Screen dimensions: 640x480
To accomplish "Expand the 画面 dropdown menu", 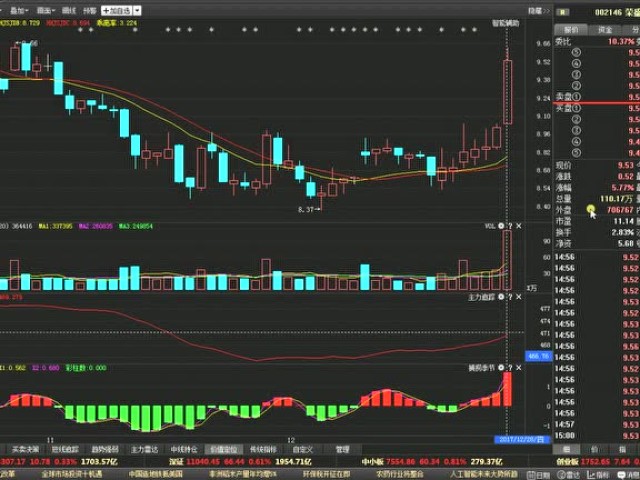I will click(x=44, y=10).
